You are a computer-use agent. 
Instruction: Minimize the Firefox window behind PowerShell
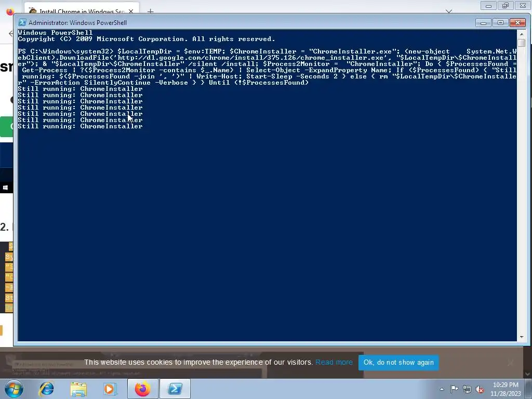[488, 6]
